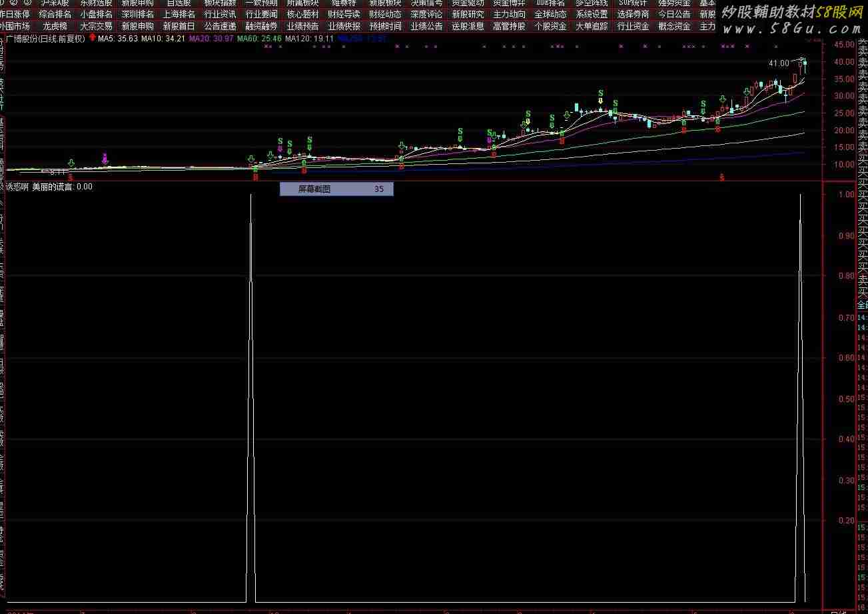
Task: Open the 深度评论 button
Action: coord(427,14)
